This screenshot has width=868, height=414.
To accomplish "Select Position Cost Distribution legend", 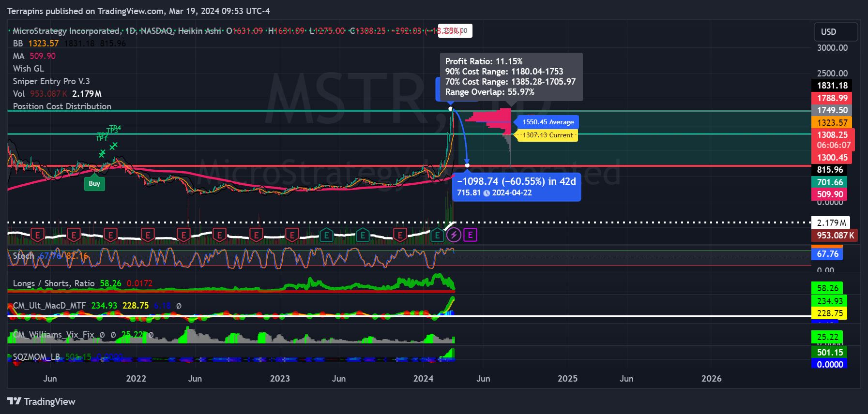I will tap(62, 106).
